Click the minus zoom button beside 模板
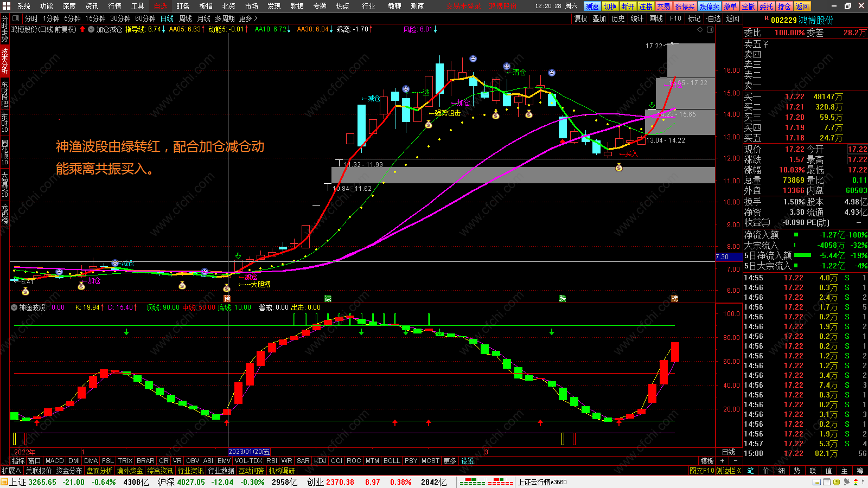Image resolution: width=868 pixels, height=488 pixels. point(736,461)
